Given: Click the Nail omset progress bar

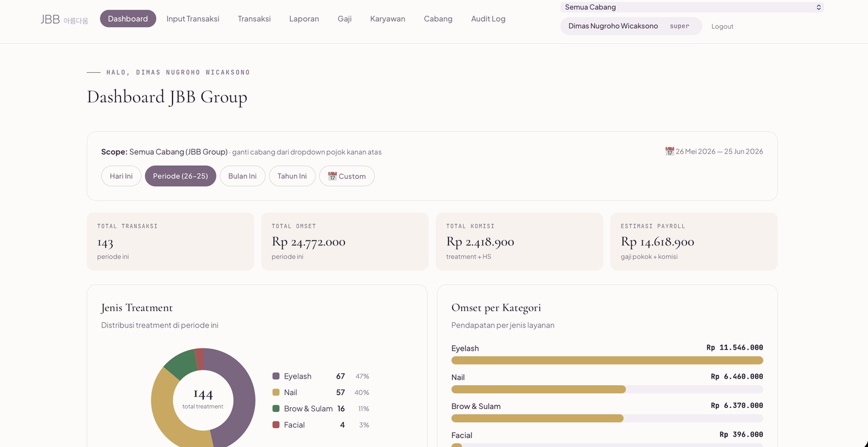Looking at the screenshot, I should click(x=607, y=389).
